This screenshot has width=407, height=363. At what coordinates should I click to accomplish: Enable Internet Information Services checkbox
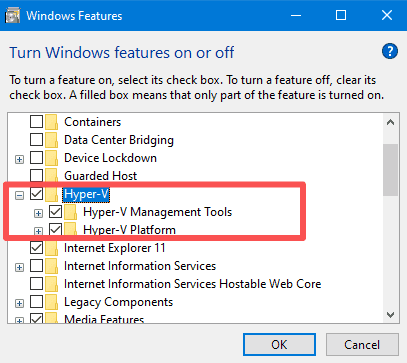pyautogui.click(x=36, y=266)
